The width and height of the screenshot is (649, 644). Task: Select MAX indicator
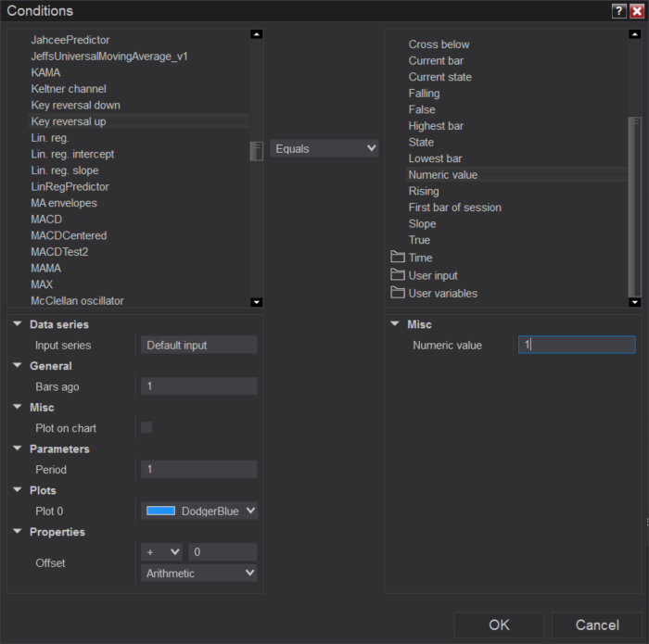pos(42,284)
